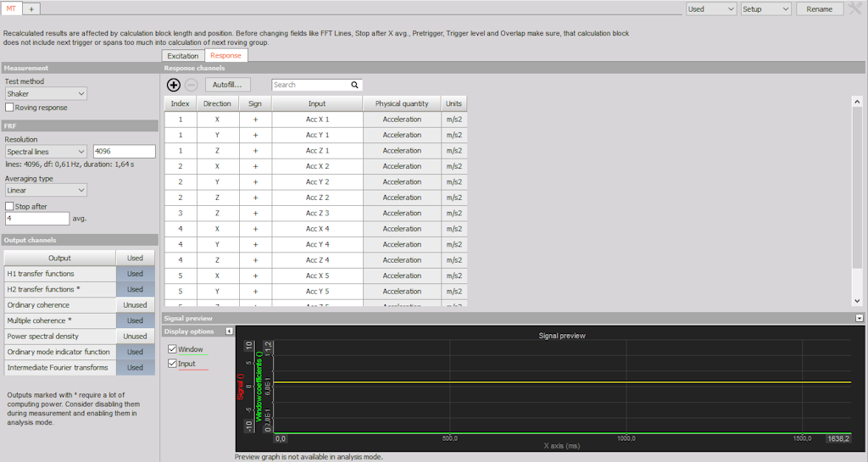The height and width of the screenshot is (462, 868).
Task: Select the Acc Z 3 input cell
Action: tap(317, 213)
